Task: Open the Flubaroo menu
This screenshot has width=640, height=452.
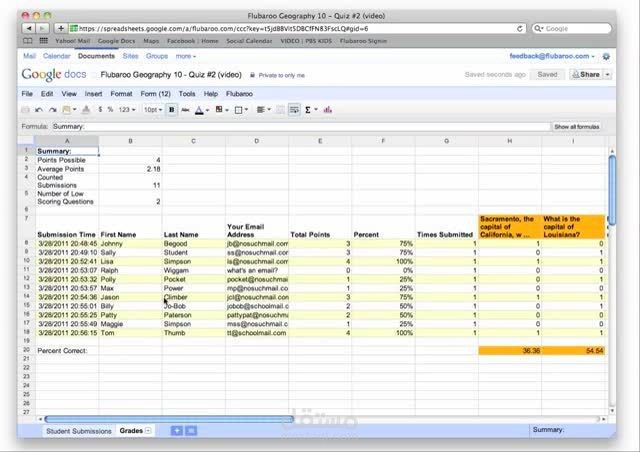Action: click(240, 94)
